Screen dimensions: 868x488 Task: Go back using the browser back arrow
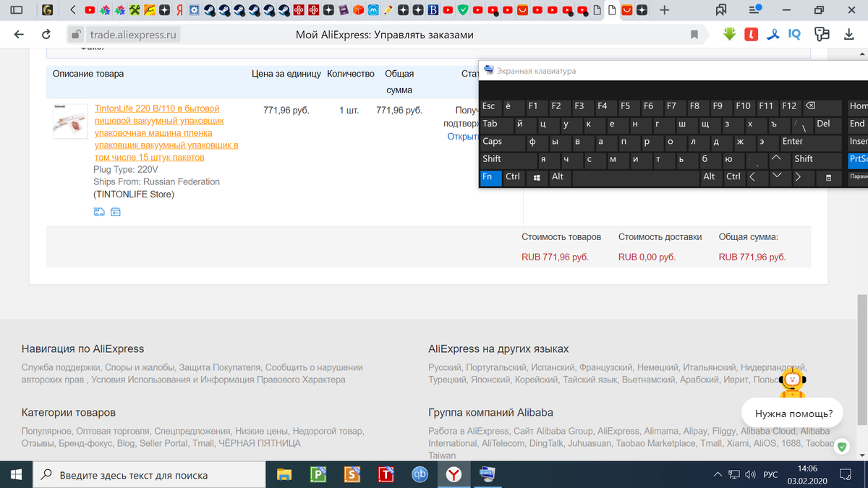19,35
